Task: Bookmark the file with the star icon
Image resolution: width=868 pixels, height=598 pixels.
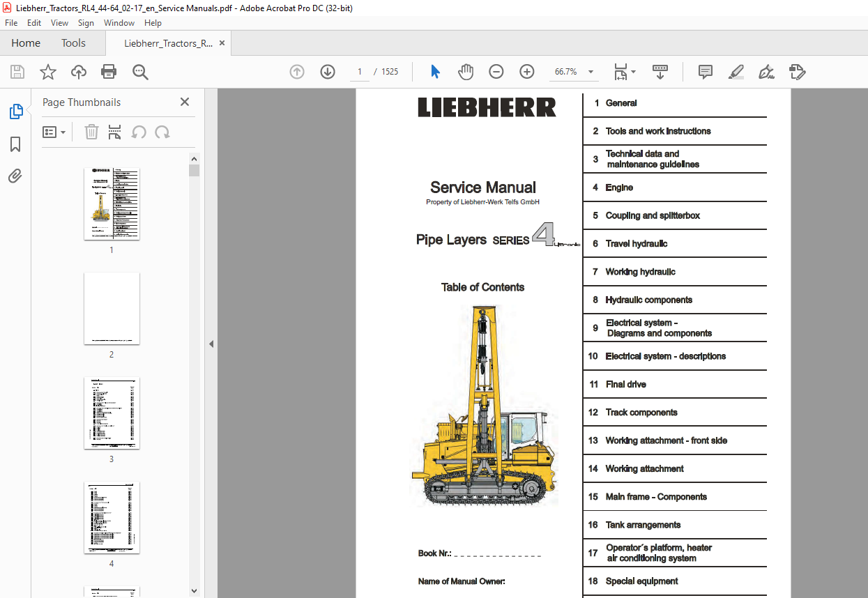Action: click(48, 72)
